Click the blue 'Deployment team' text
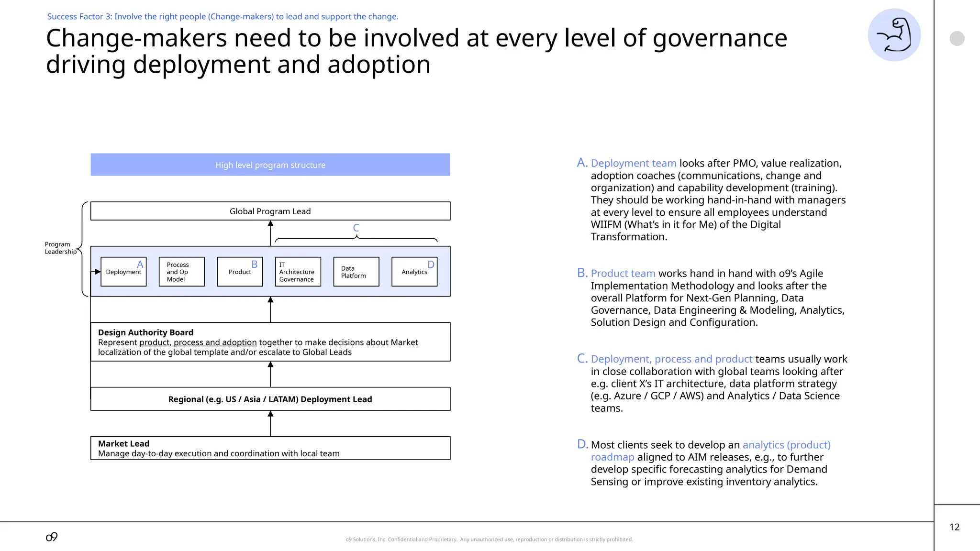 click(x=633, y=164)
